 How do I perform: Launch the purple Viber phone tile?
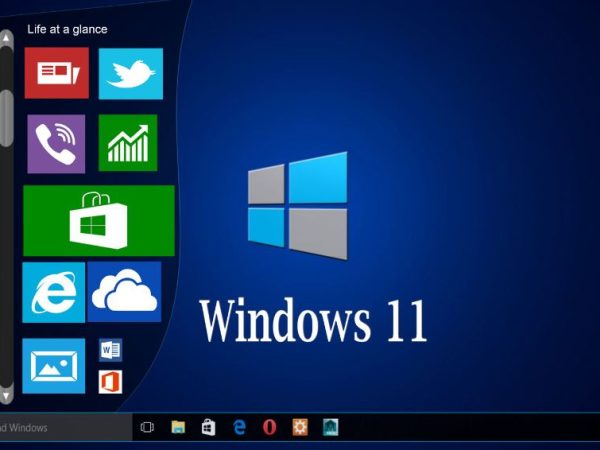(x=56, y=144)
